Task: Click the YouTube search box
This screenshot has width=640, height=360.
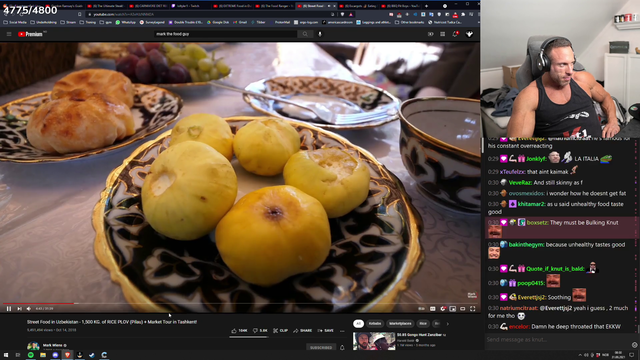Action: (225, 34)
